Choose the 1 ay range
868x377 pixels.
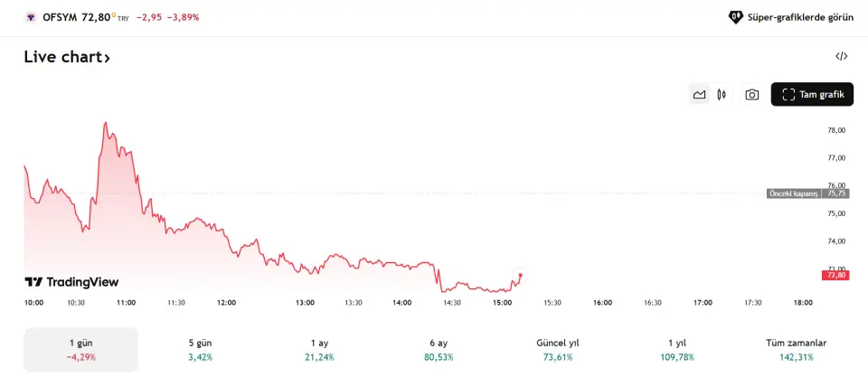point(319,349)
